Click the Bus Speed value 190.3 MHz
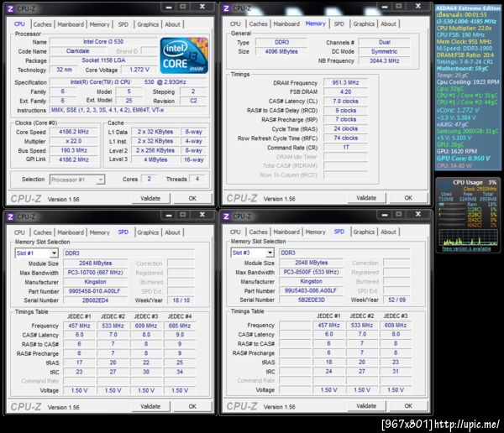Image resolution: width=504 pixels, height=433 pixels. click(74, 150)
